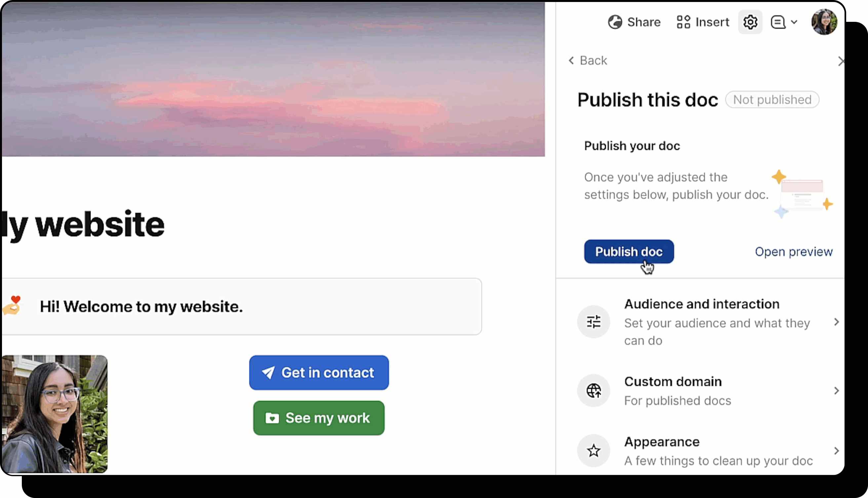The width and height of the screenshot is (868, 498).
Task: Click the user profile avatar
Action: coord(824,22)
